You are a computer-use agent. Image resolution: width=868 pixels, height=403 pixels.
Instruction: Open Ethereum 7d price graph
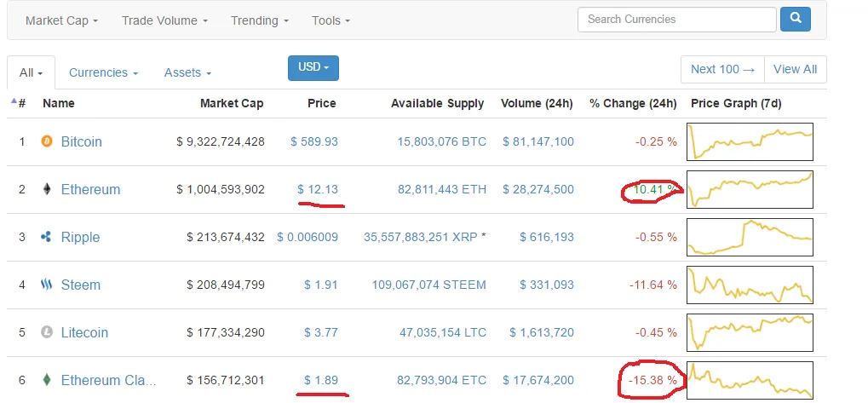[x=750, y=189]
